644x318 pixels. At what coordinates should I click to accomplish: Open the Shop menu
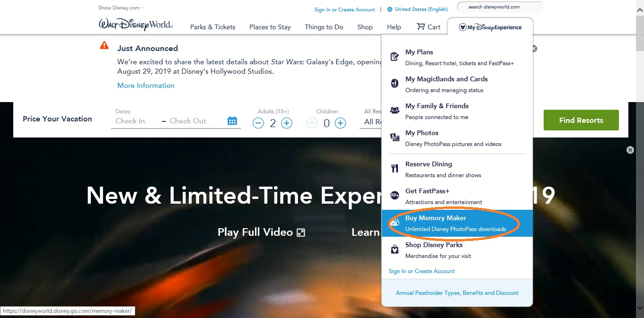[x=365, y=27]
